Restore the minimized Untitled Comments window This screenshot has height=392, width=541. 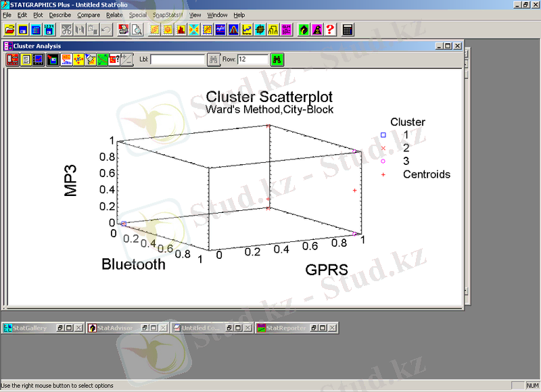(x=229, y=328)
